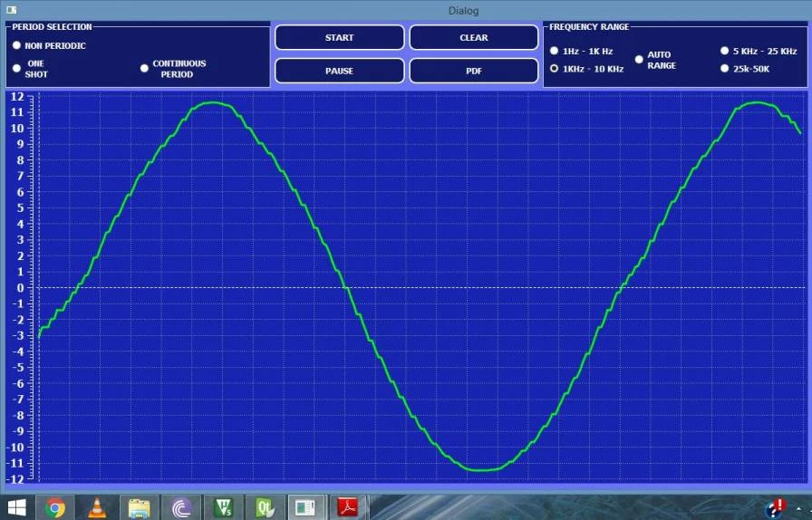Export the plot with the PDF button

(x=474, y=71)
